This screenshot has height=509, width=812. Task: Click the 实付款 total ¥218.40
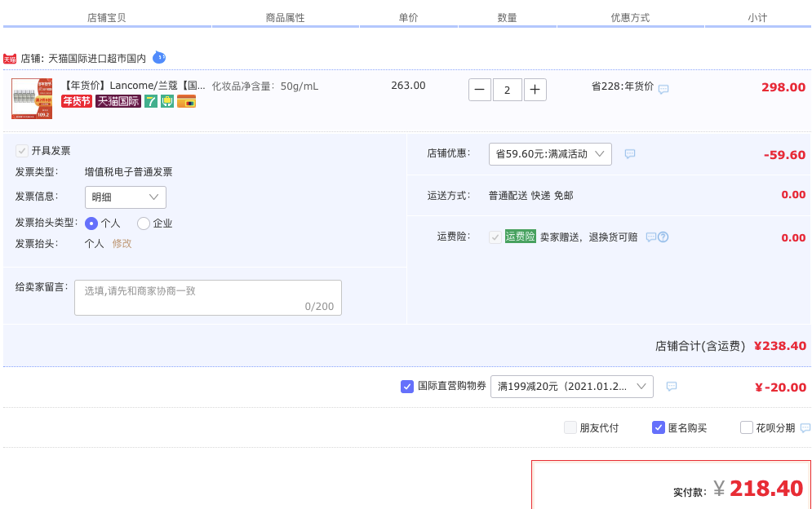759,489
